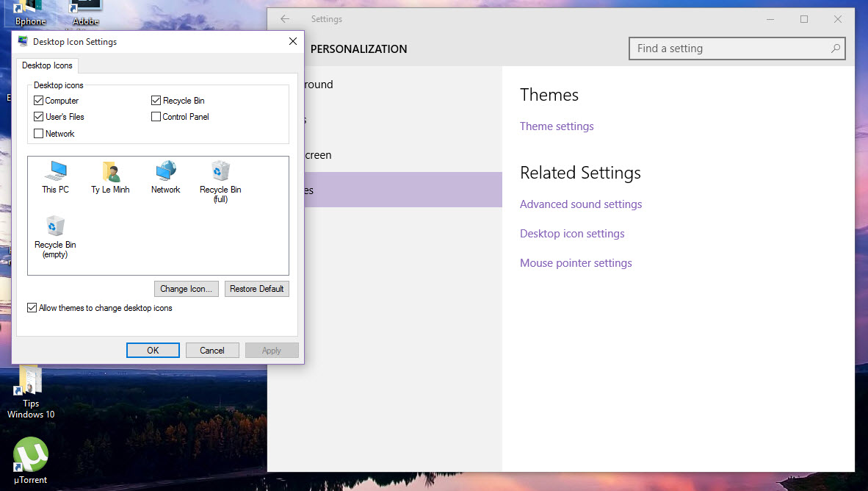Image resolution: width=868 pixels, height=491 pixels.
Task: Select the Recycle Bin (full) icon
Action: pyautogui.click(x=220, y=176)
